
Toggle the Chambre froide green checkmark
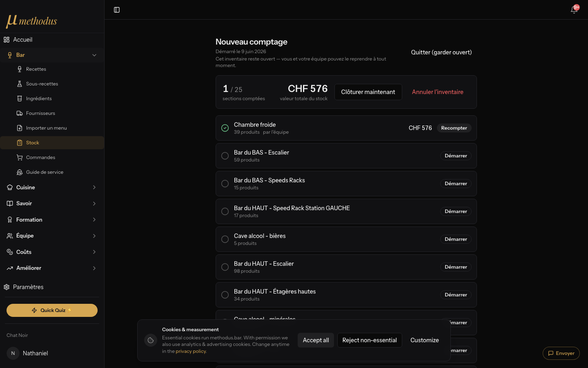[x=225, y=128]
